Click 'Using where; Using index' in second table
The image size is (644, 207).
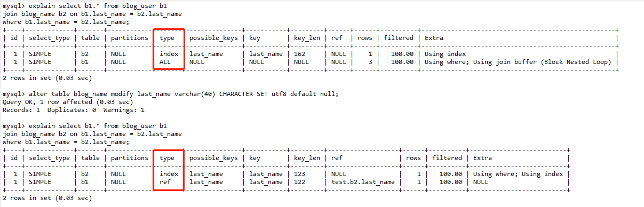[x=518, y=174]
